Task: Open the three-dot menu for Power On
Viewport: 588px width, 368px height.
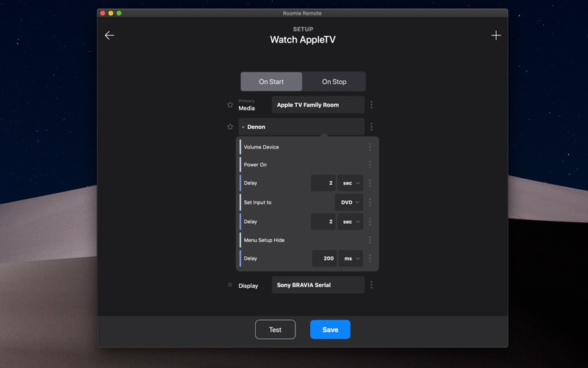Action: (370, 164)
